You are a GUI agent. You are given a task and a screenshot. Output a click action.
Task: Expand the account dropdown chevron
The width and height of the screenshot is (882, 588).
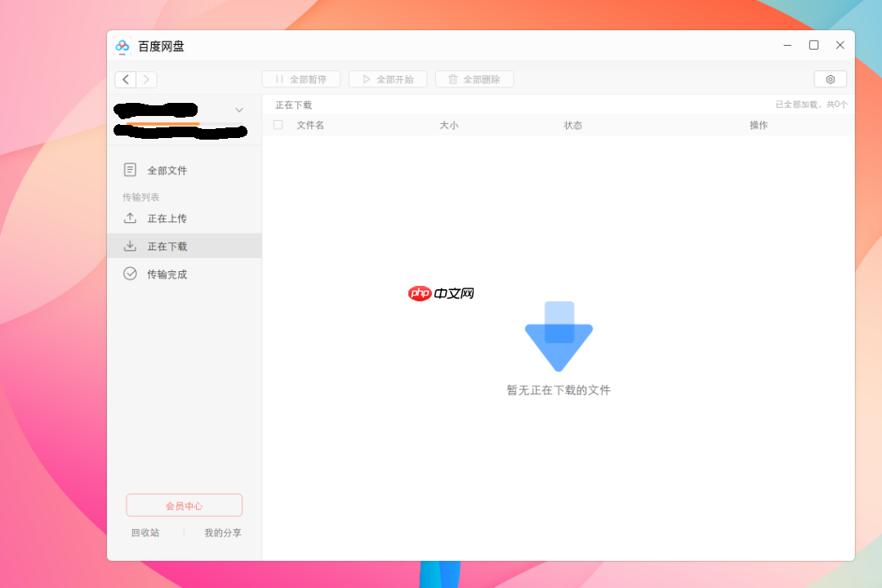[x=238, y=109]
